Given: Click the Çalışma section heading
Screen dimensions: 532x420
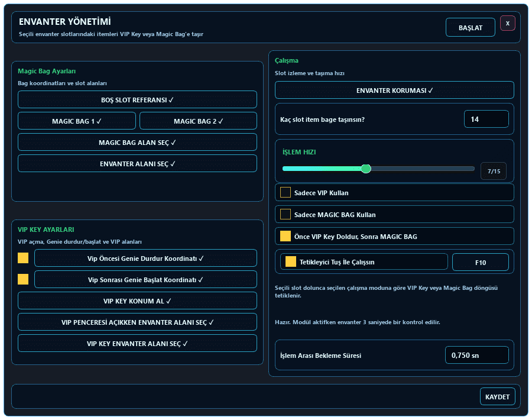Looking at the screenshot, I should [x=287, y=60].
